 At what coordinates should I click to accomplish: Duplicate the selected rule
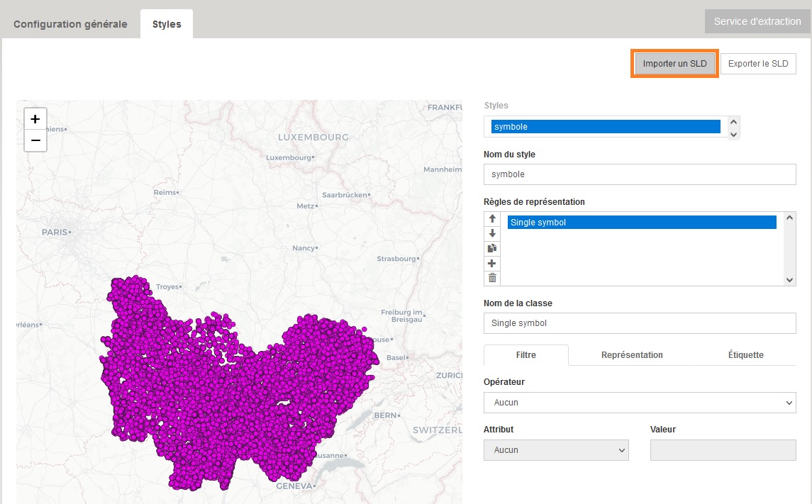pyautogui.click(x=492, y=248)
